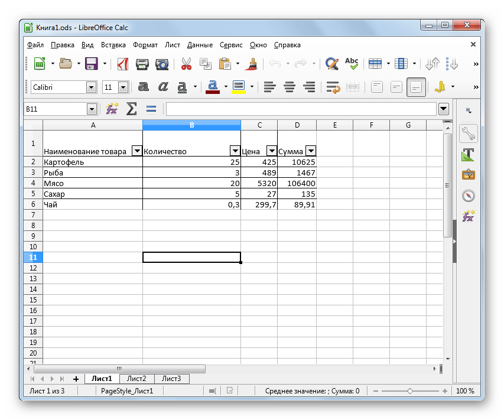Open Print Preview icon
504x420 pixels.
coord(162,64)
